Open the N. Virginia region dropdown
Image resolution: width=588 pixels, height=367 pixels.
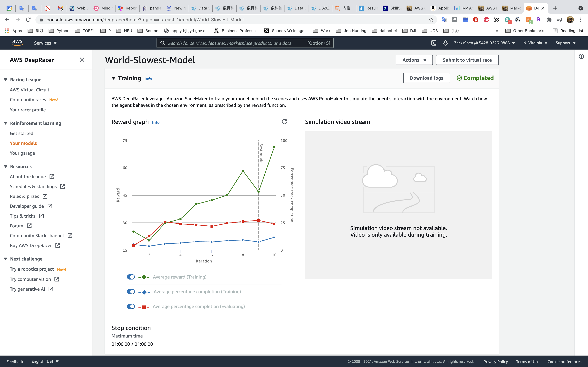click(x=535, y=43)
